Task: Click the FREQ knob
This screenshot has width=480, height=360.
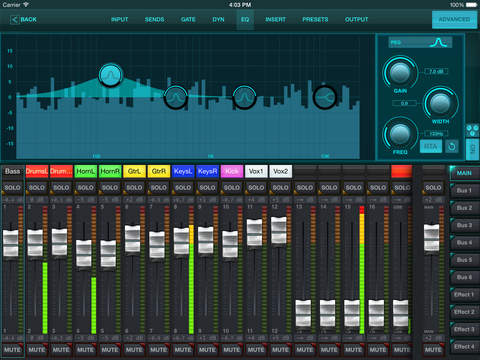Action: coord(400,134)
